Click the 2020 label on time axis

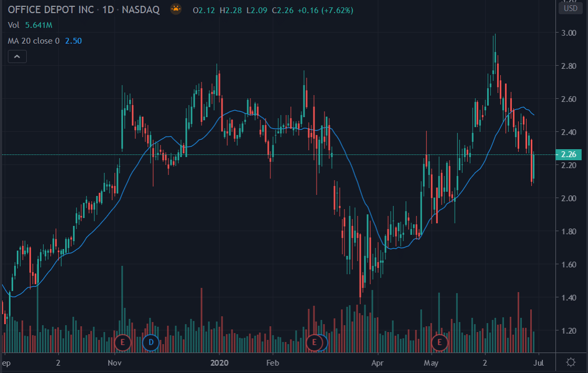[x=219, y=362]
